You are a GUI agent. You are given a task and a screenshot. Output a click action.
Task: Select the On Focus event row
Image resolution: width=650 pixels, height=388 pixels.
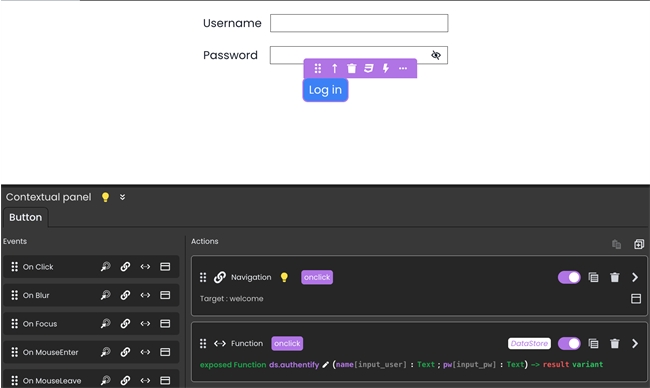tap(91, 324)
